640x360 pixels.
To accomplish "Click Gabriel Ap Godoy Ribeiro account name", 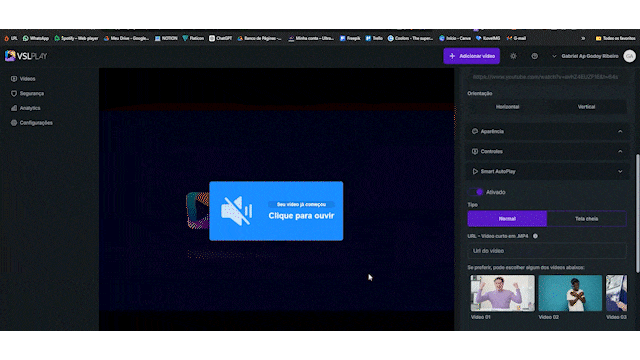I will pyautogui.click(x=590, y=56).
